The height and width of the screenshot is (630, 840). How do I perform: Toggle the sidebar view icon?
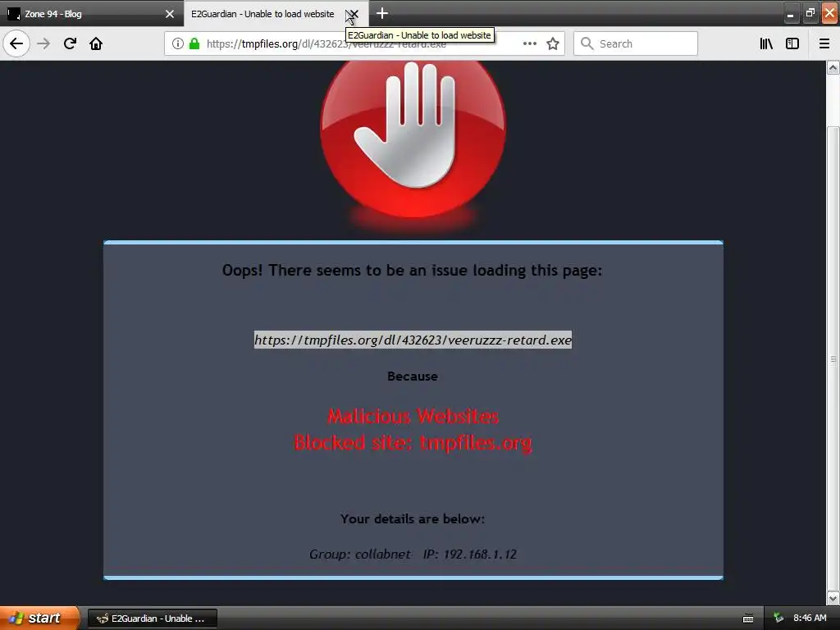click(x=792, y=43)
